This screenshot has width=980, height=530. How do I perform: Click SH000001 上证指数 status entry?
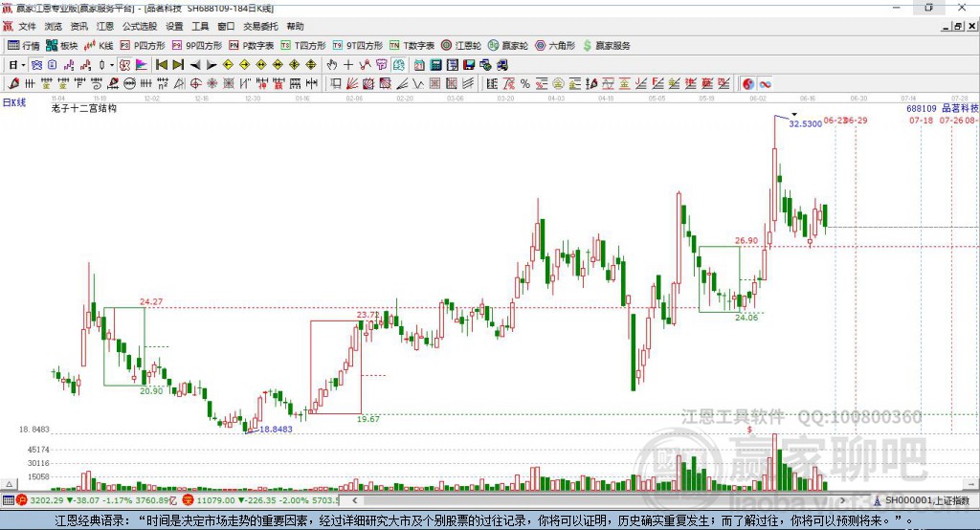coord(926,500)
